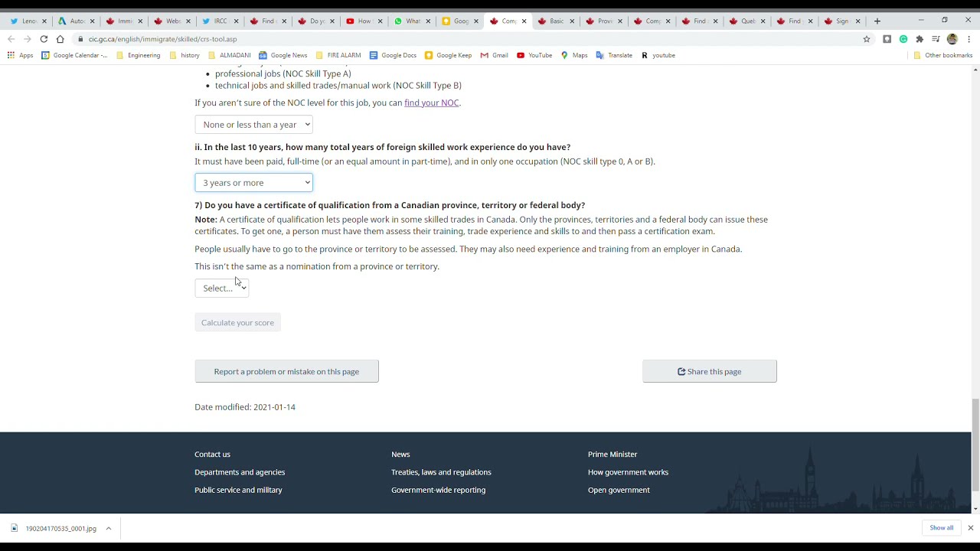Open the YouTube bookmark
This screenshot has width=980, height=551.
pos(534,55)
